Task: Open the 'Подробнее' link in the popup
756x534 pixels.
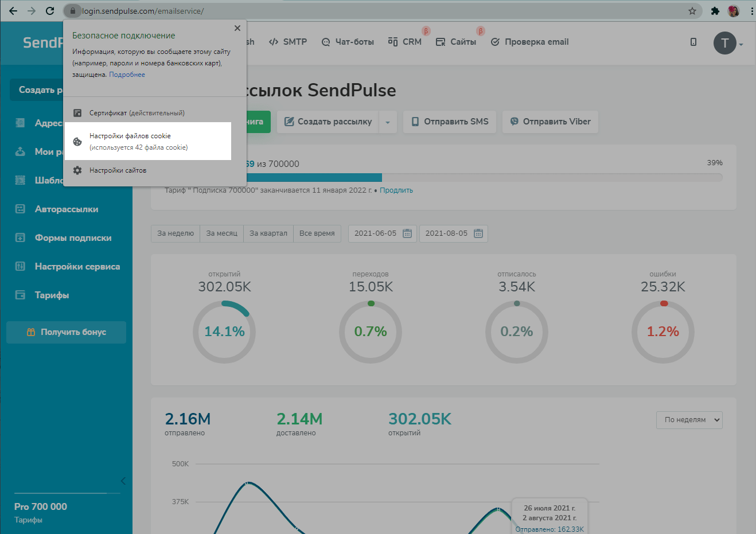Action: click(127, 75)
